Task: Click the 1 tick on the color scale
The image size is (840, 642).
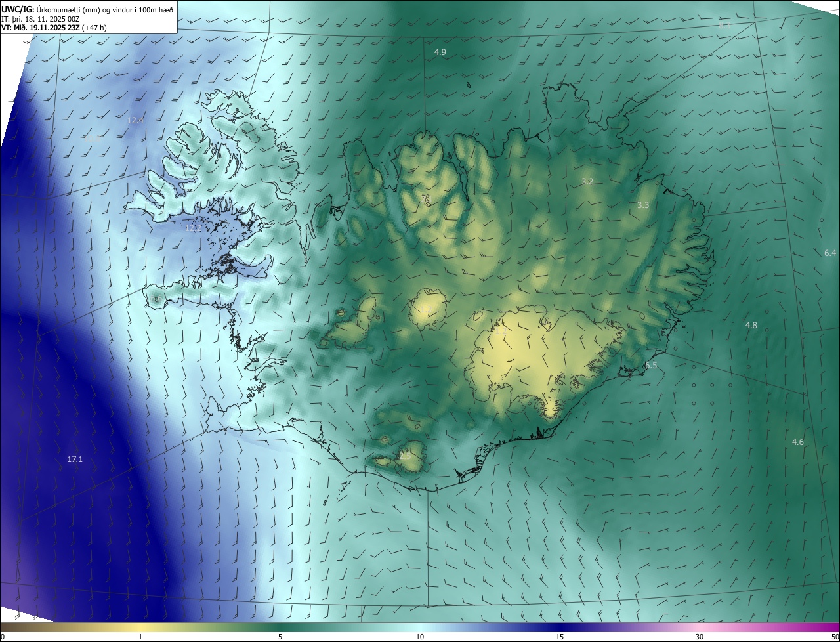Action: tap(140, 637)
